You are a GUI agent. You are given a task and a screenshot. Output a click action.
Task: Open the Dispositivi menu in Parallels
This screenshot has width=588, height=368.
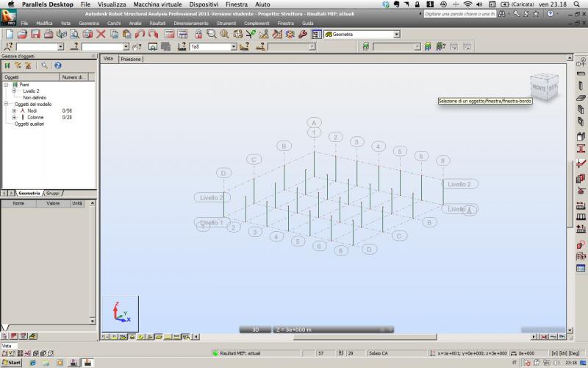tap(204, 4)
